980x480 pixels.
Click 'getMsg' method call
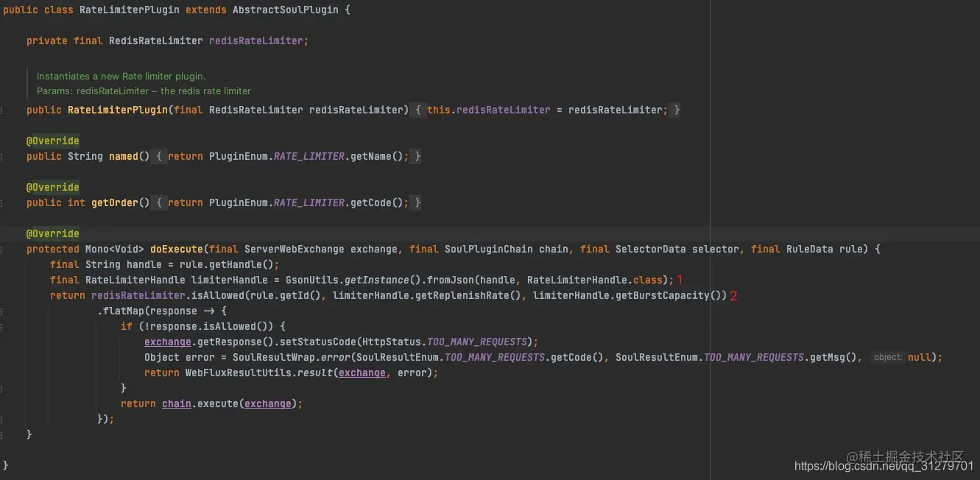coord(828,357)
